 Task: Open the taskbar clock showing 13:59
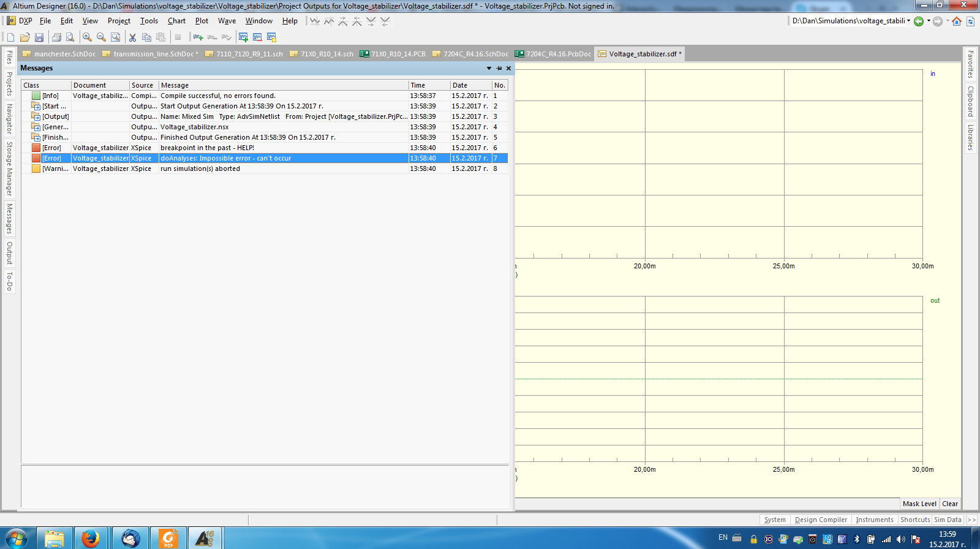(x=947, y=539)
